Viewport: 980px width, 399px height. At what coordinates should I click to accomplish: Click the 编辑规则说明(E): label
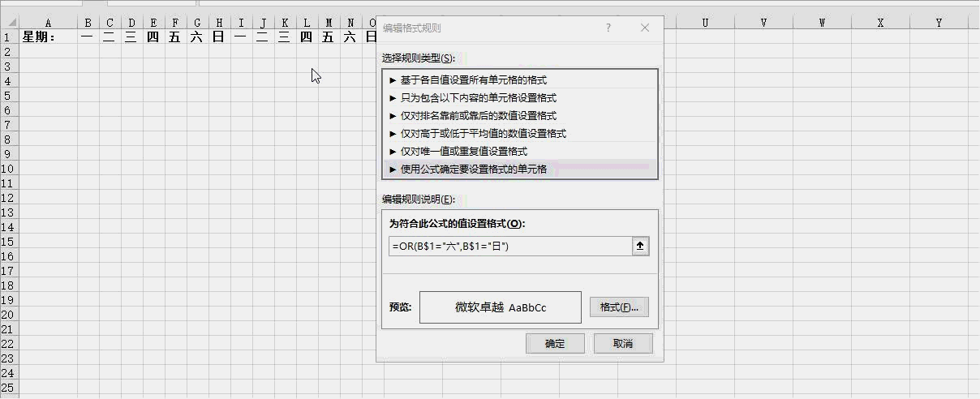pyautogui.click(x=418, y=199)
